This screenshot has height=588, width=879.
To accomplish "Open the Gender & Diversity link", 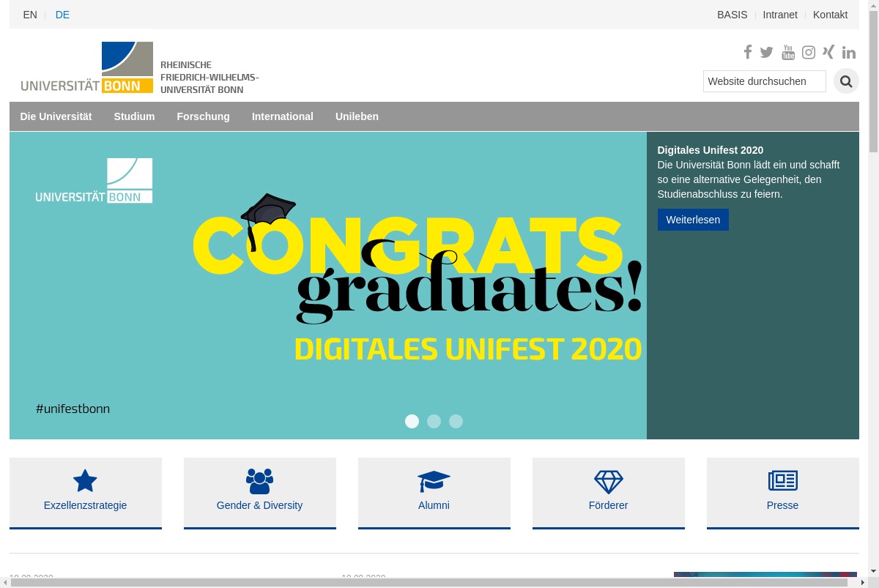I will pos(259,505).
